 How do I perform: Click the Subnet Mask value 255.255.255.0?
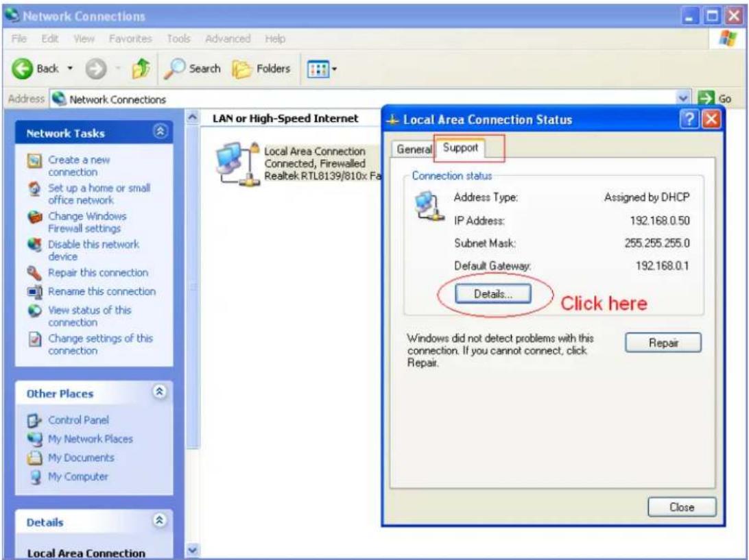click(x=657, y=243)
